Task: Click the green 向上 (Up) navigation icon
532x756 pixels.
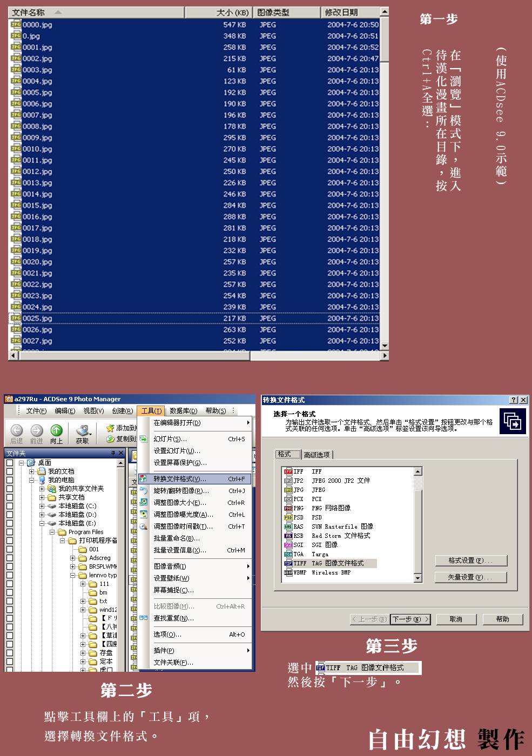Action: click(x=56, y=430)
